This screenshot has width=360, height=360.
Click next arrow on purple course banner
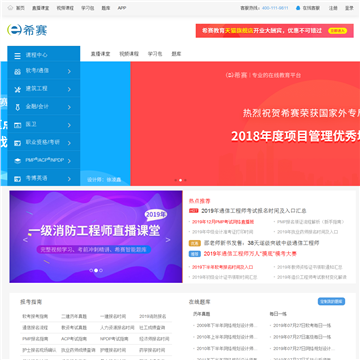click(x=168, y=240)
